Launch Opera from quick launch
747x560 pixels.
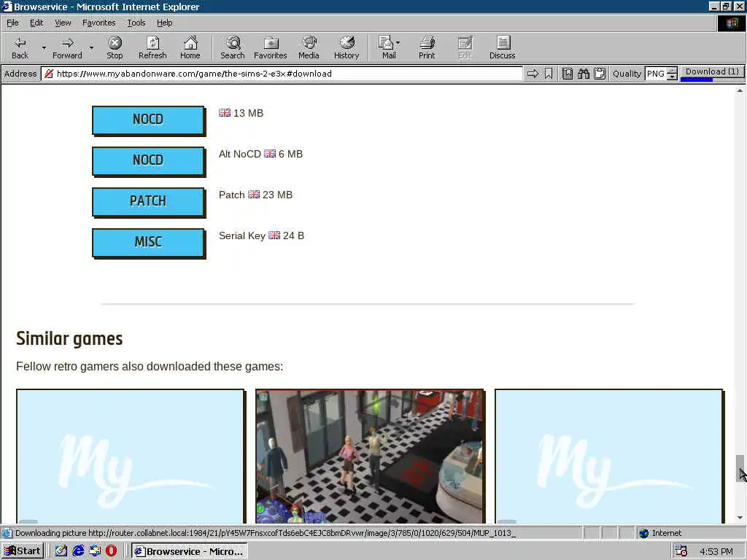(x=111, y=551)
